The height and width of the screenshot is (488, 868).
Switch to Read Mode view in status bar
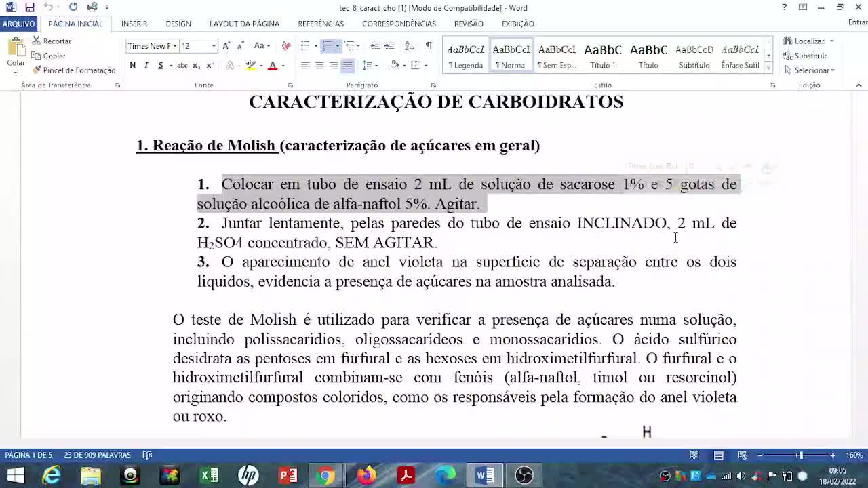tap(694, 455)
